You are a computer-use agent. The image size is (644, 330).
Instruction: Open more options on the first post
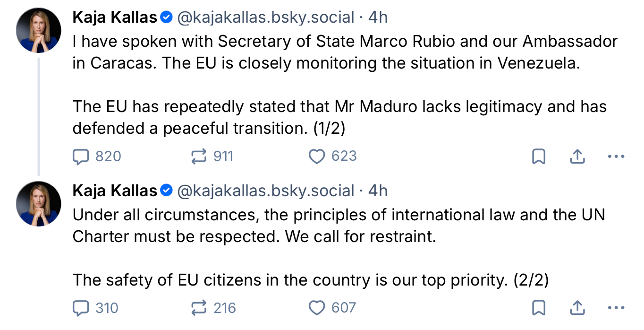coord(616,156)
